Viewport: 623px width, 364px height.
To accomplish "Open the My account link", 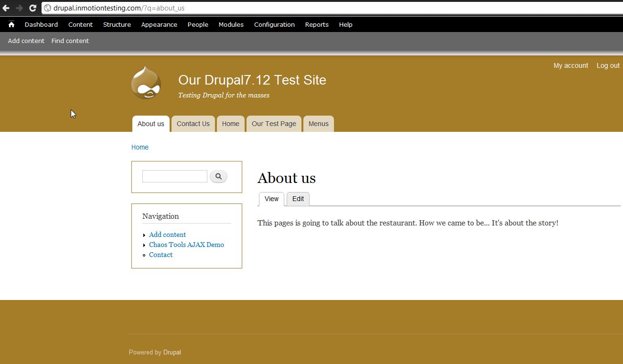I will 570,65.
